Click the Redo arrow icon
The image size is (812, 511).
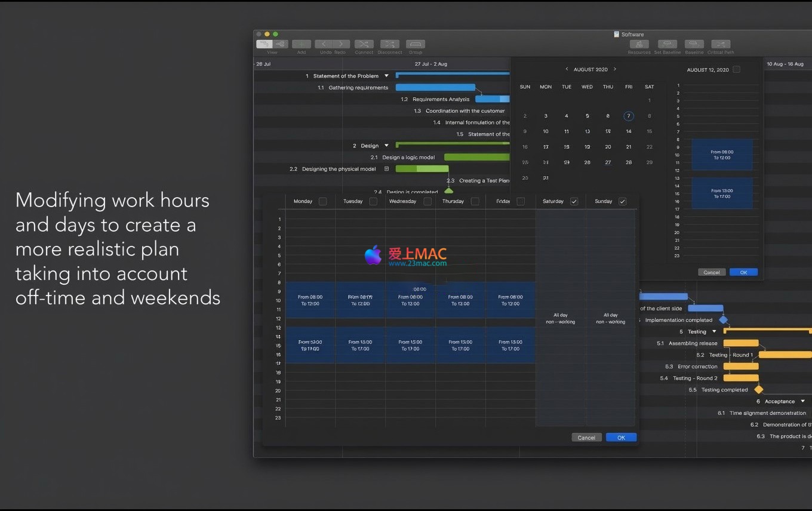(341, 44)
